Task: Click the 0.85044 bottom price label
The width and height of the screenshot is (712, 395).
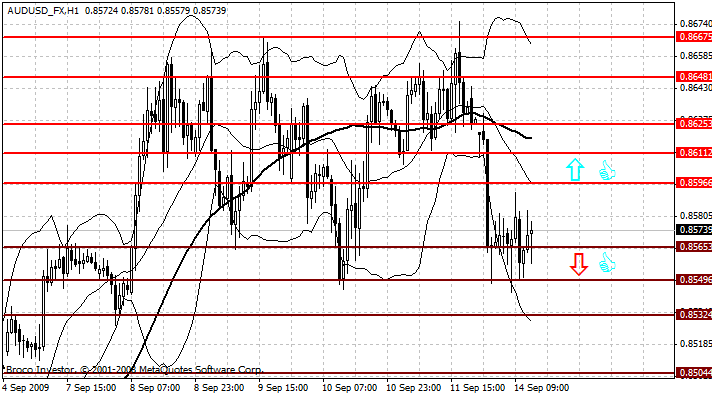Action: tap(694, 373)
